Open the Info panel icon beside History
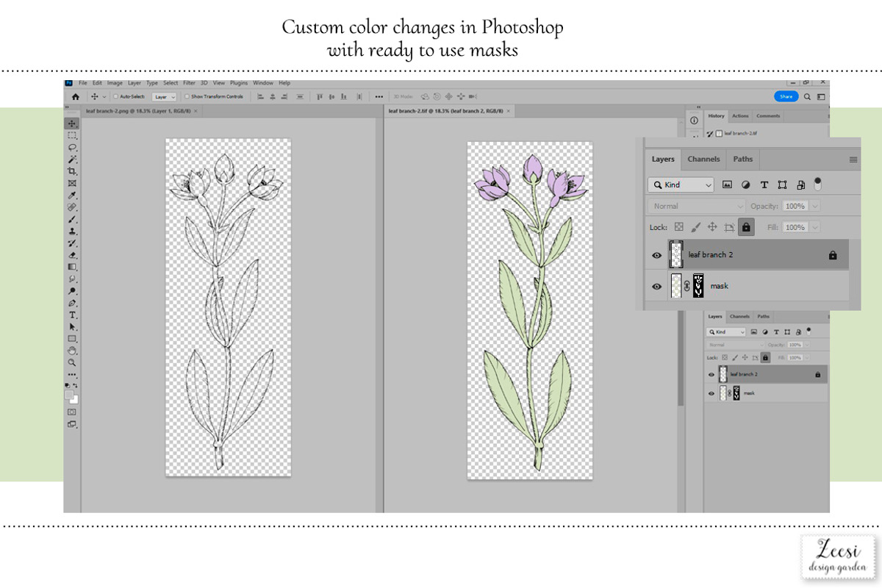The image size is (882, 588). pos(694,121)
